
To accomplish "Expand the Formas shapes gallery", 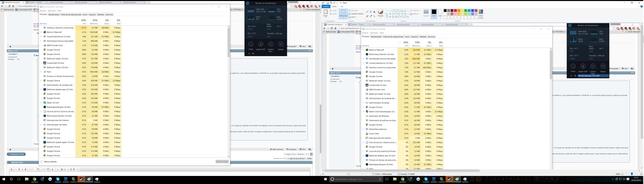I will (x=408, y=17).
